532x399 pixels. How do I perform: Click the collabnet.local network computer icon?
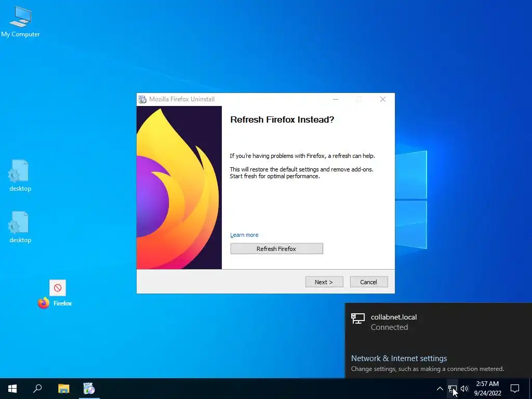coord(357,318)
